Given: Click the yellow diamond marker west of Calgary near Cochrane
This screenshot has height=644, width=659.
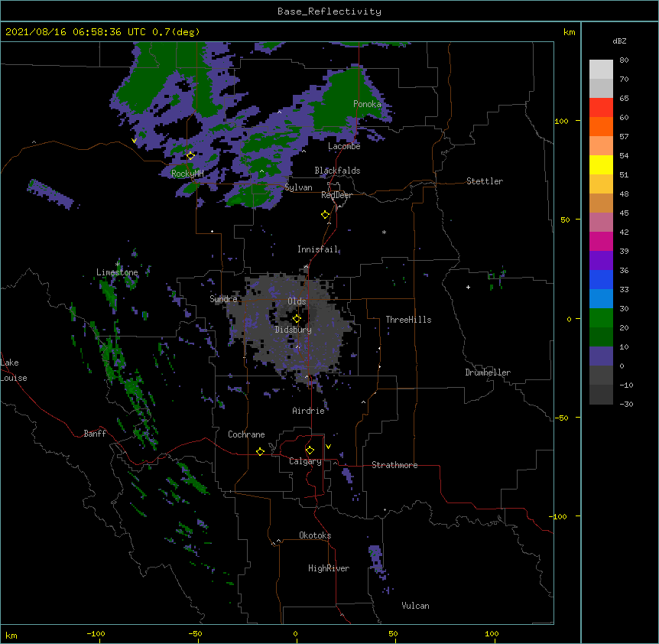Looking at the screenshot, I should (x=260, y=451).
